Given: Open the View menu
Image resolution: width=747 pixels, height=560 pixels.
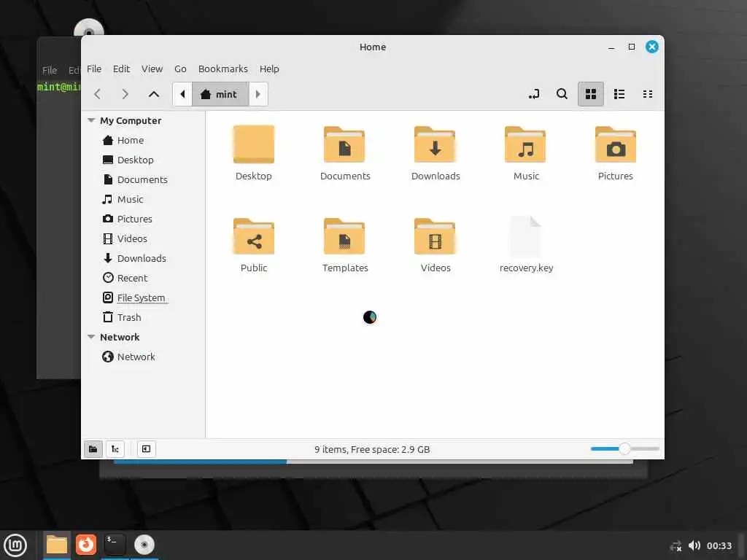Looking at the screenshot, I should 152,69.
